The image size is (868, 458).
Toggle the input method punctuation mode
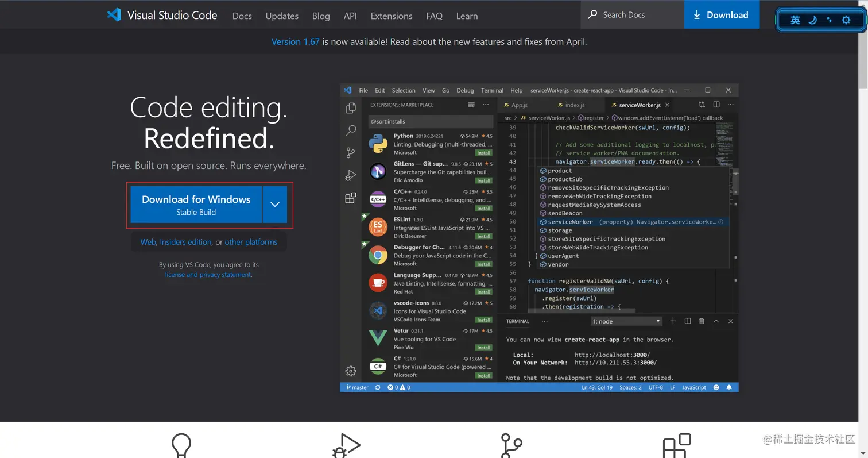(829, 20)
